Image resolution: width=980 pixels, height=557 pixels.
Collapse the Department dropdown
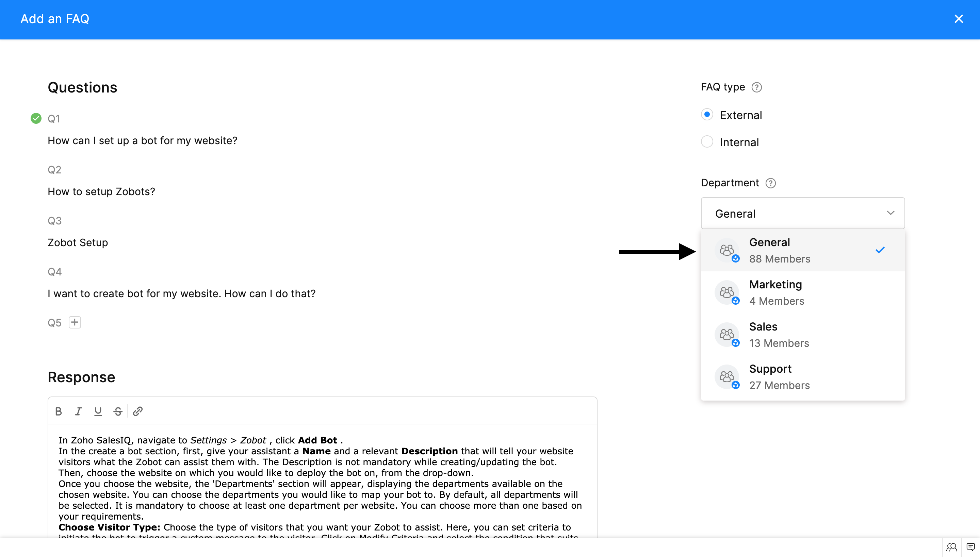(891, 213)
